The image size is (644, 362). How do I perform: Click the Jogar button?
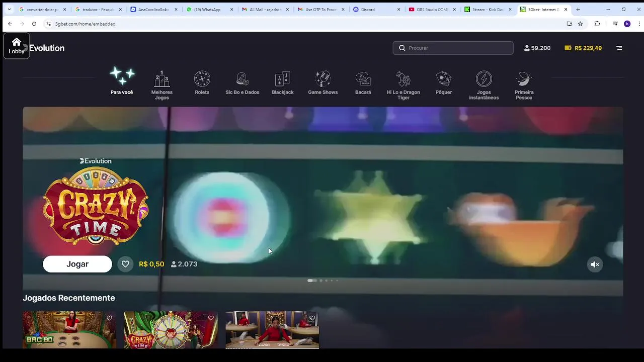click(77, 264)
